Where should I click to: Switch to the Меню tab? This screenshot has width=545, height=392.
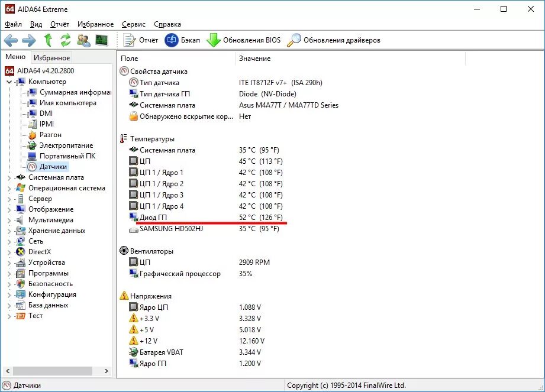tap(15, 57)
